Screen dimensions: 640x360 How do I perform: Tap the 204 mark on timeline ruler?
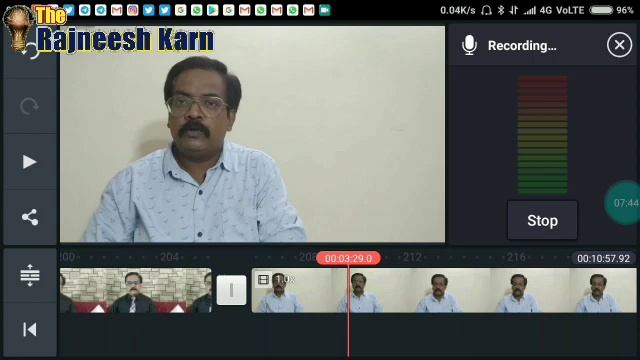(169, 257)
